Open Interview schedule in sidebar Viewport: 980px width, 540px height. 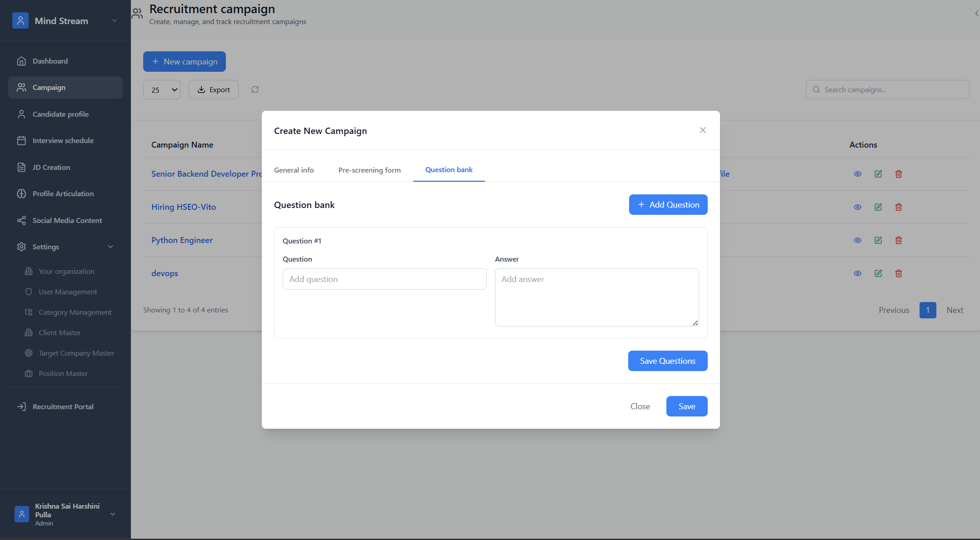(x=63, y=140)
